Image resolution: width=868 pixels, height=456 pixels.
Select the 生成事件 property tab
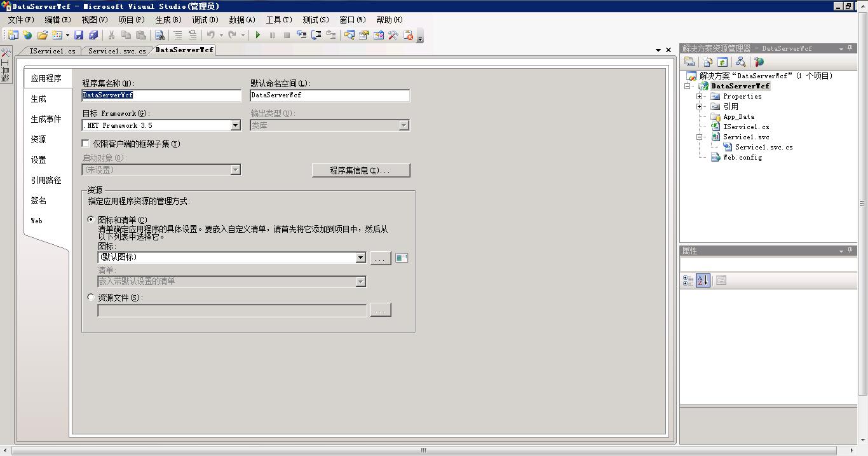(46, 119)
